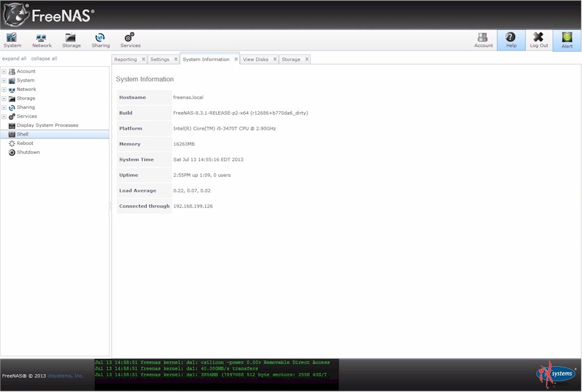Close the View Disks tab
Viewport: 582px width, 392px height.
275,59
